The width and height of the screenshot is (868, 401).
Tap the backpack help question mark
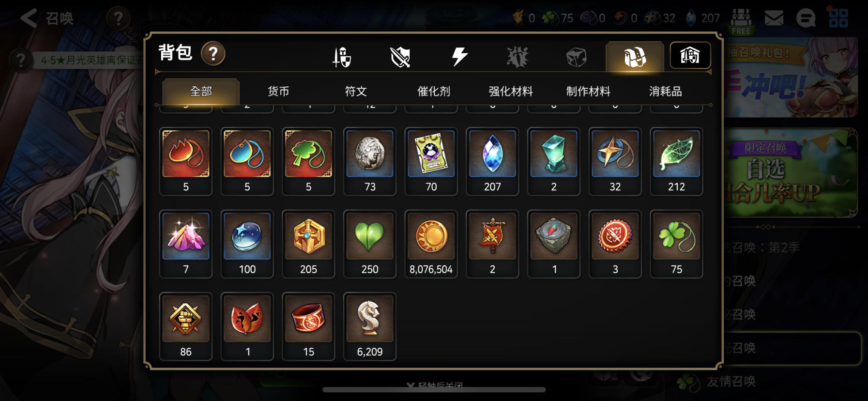[x=213, y=53]
